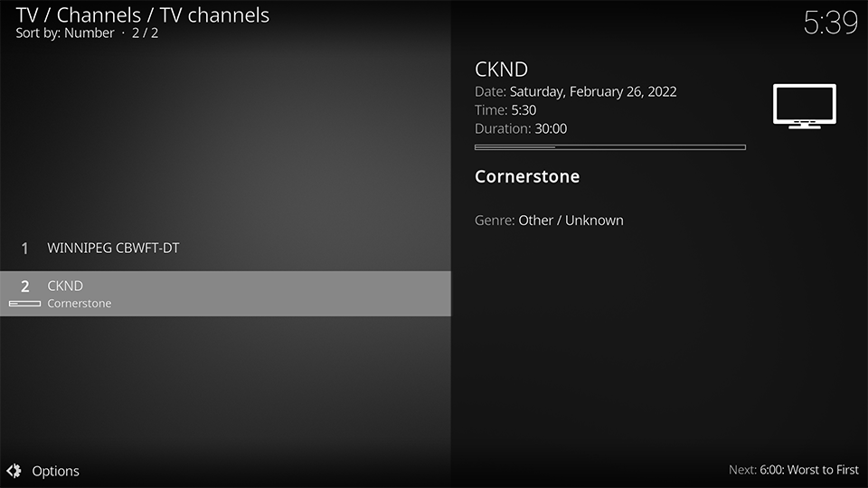The height and width of the screenshot is (488, 868).
Task: Click the Date Saturday, February 26, 2022 line
Action: click(x=575, y=91)
